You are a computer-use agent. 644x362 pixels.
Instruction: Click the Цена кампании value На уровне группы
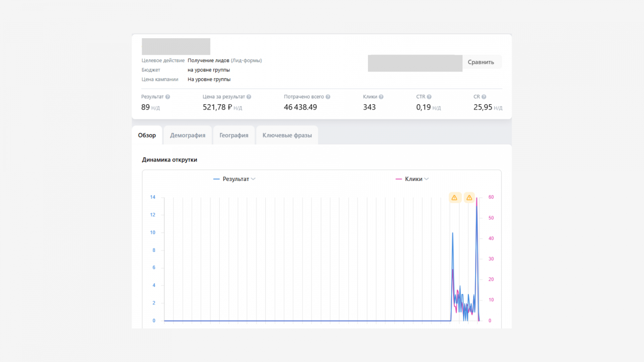click(x=209, y=80)
